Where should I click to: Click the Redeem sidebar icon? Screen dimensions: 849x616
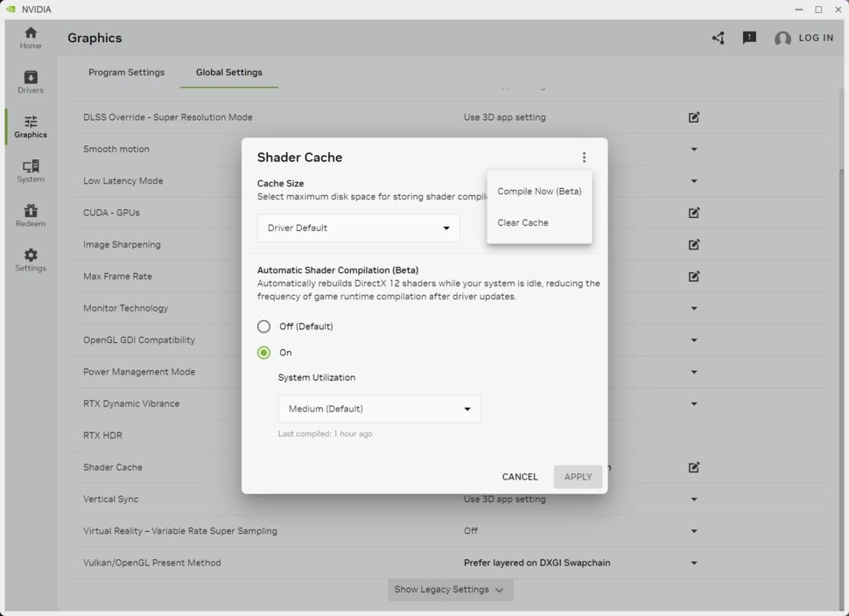pyautogui.click(x=31, y=216)
